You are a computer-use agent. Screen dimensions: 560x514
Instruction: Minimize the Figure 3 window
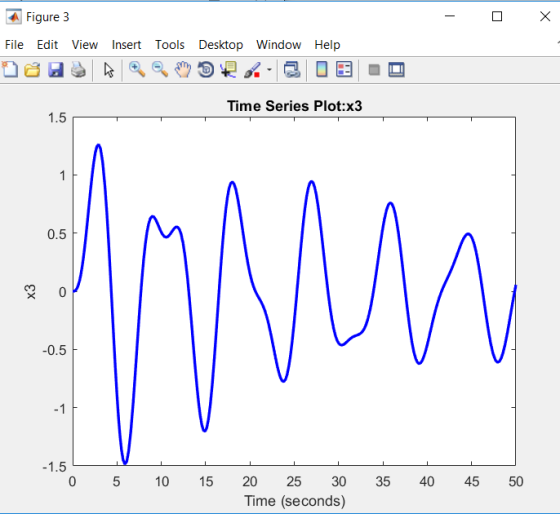(x=450, y=16)
